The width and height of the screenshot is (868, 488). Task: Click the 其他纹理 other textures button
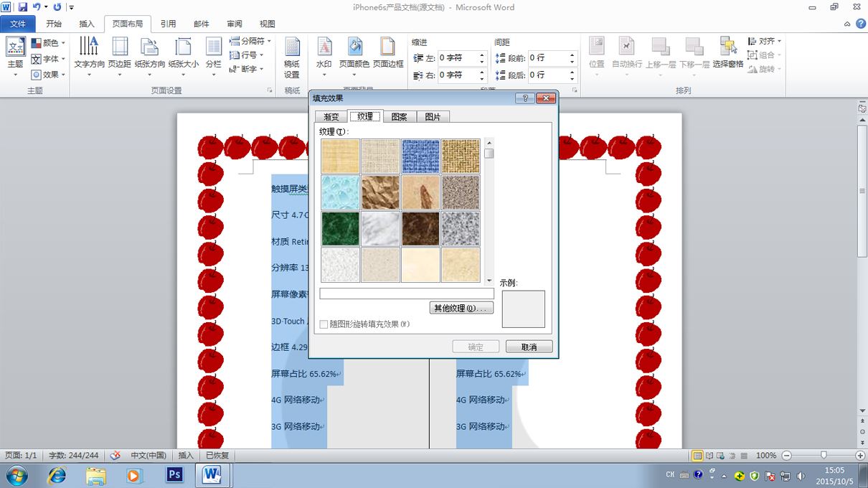tap(462, 308)
